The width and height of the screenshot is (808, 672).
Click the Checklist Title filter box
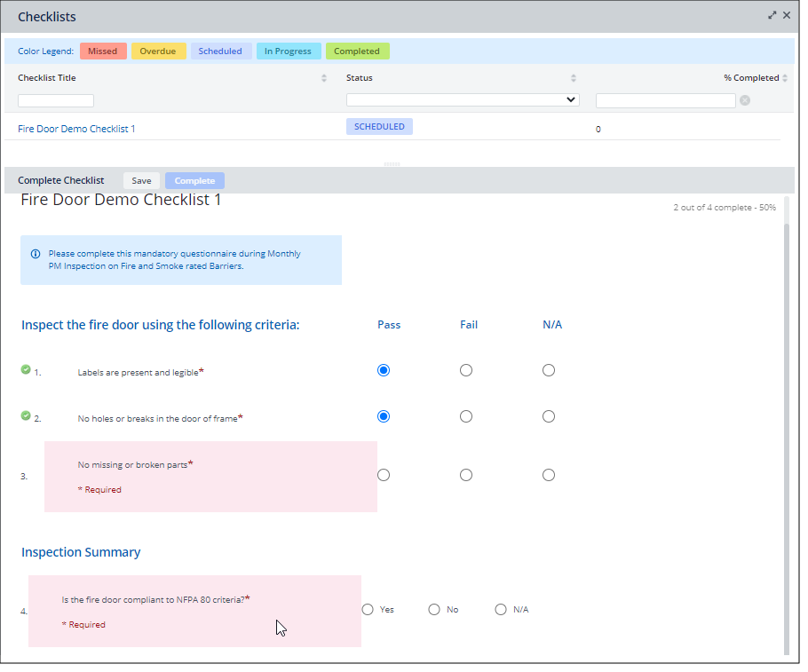coord(55,100)
